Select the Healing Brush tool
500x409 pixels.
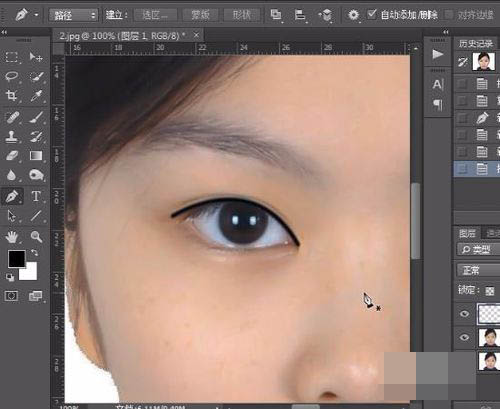pos(12,117)
